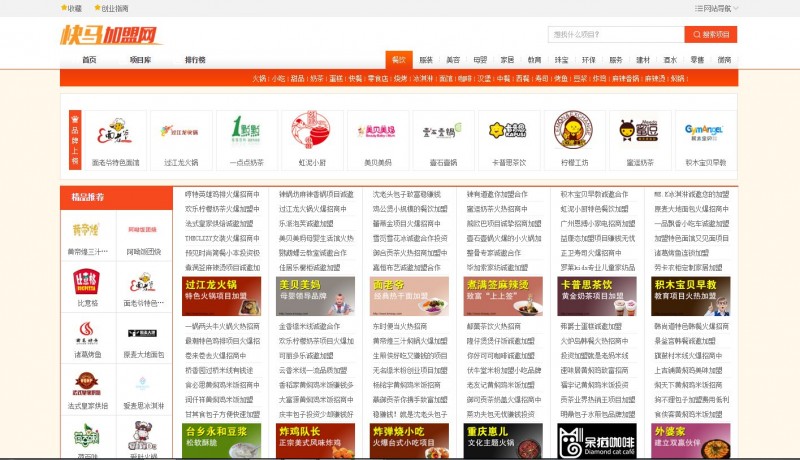Image resolution: width=800 pixels, height=460 pixels.
Task: Select 诸葛烤鱼 logo in sidebar
Action: (88, 334)
